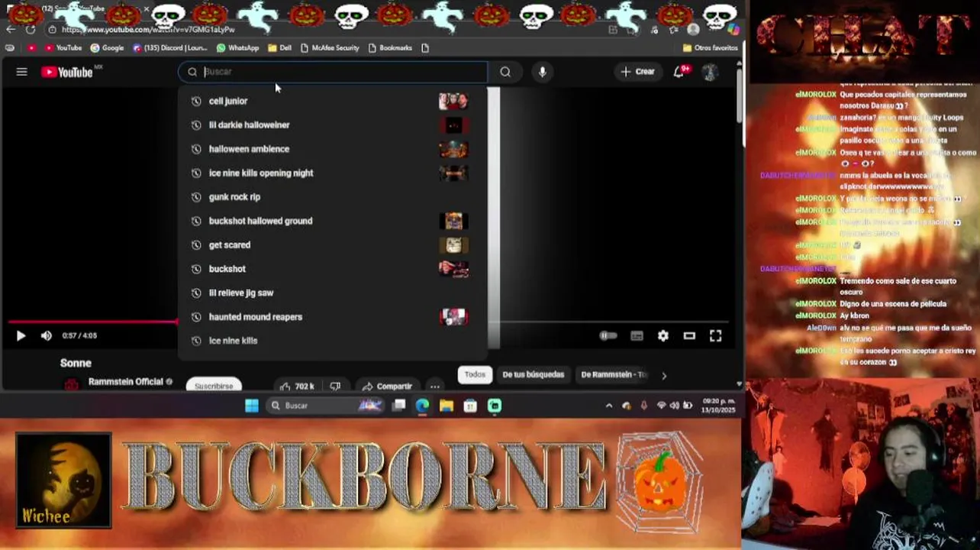Pick 'cell junior' search suggestion
This screenshot has height=550, width=980.
[333, 101]
